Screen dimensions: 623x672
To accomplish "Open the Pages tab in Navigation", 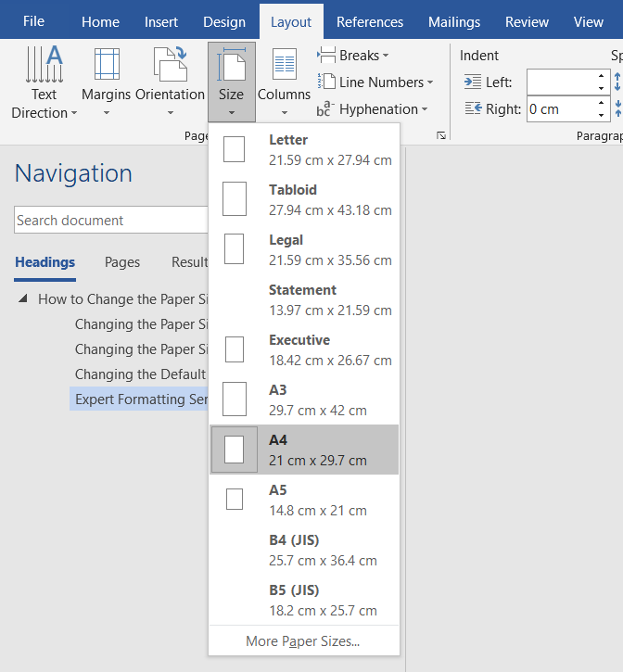I will (x=122, y=262).
